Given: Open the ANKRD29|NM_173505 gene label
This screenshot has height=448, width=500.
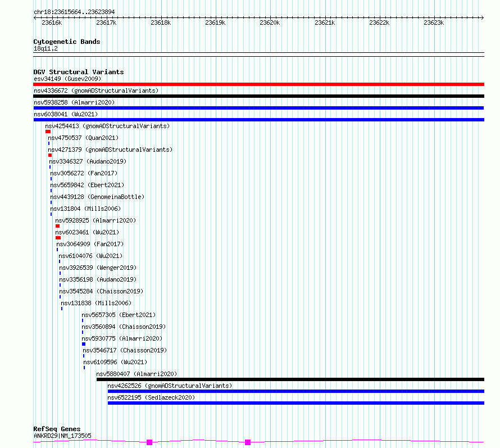Looking at the screenshot, I should point(62,436).
